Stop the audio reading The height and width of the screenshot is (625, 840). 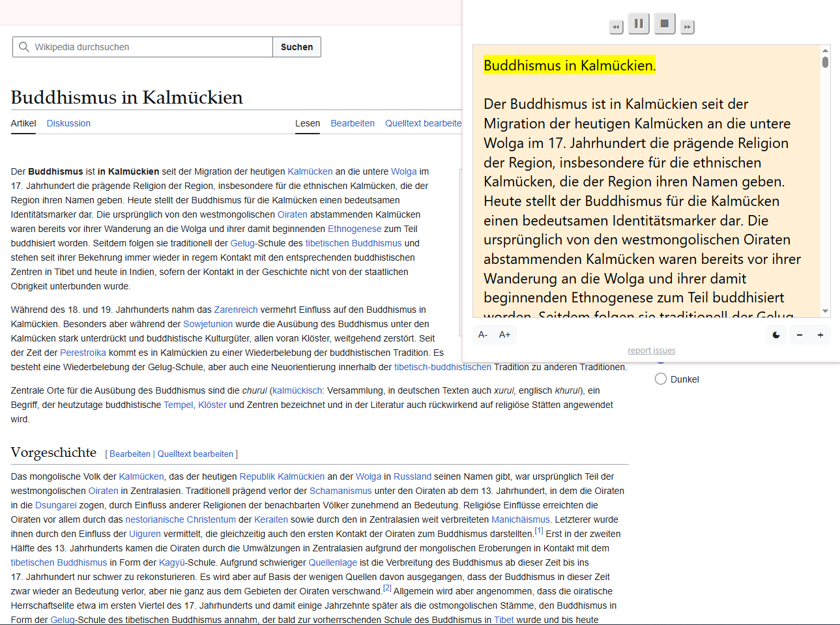(x=664, y=24)
